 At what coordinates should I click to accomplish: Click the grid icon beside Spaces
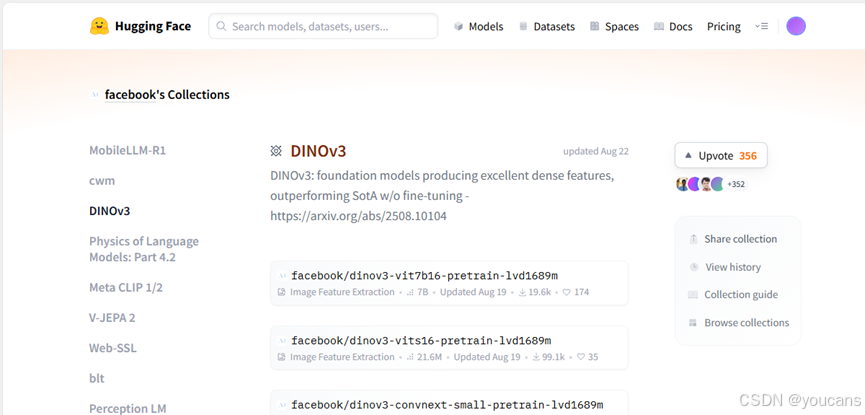tap(594, 26)
